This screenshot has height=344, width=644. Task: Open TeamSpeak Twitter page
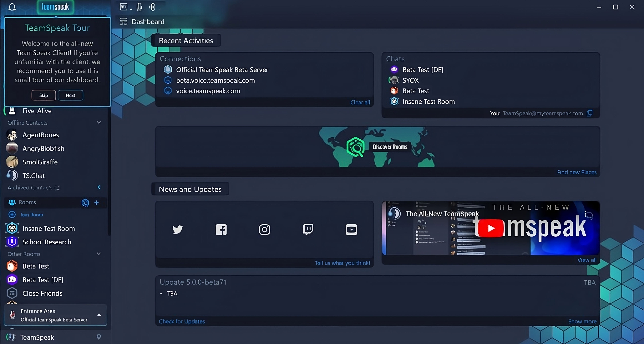tap(177, 229)
